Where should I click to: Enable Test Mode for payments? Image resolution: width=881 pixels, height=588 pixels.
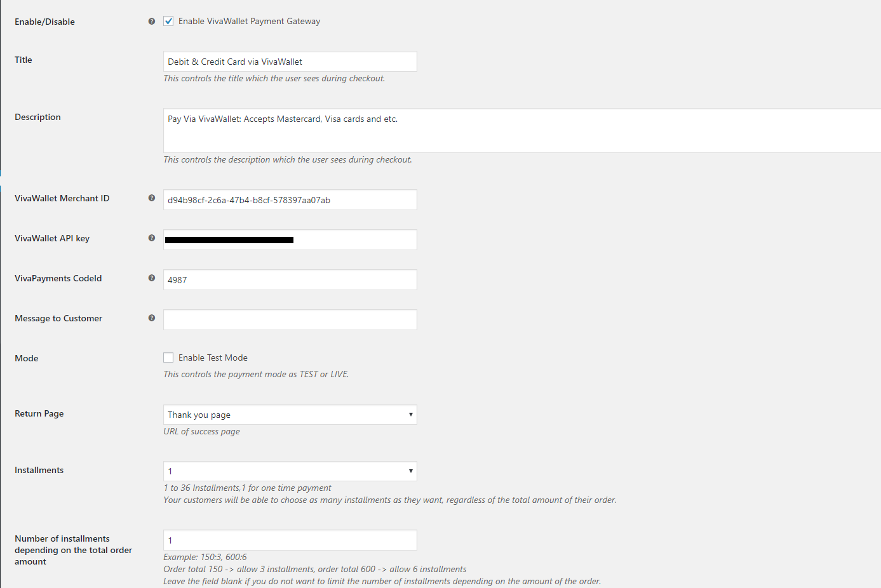click(x=168, y=357)
